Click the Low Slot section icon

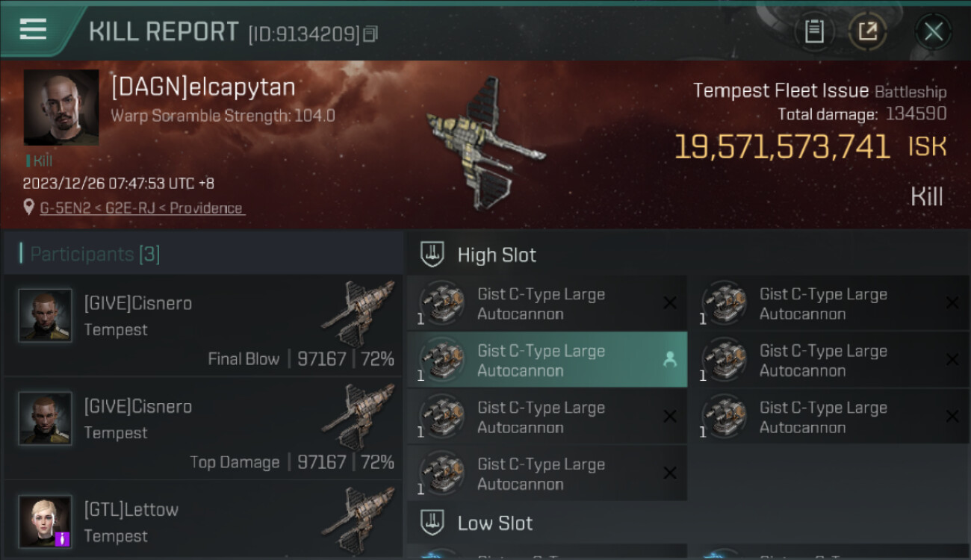tap(433, 523)
